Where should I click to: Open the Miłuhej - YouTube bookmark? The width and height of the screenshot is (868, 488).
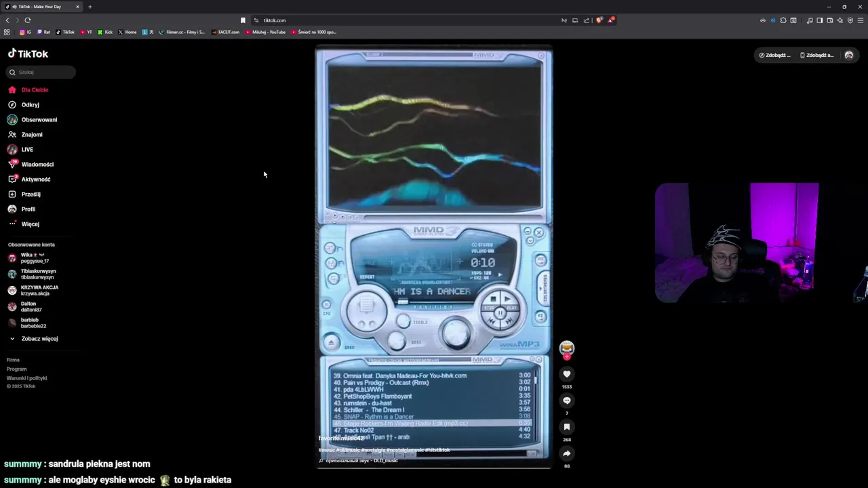[x=266, y=32]
